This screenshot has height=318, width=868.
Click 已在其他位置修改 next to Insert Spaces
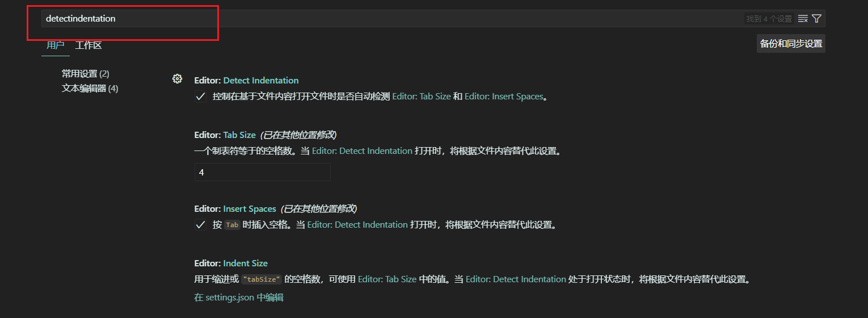[x=319, y=209]
